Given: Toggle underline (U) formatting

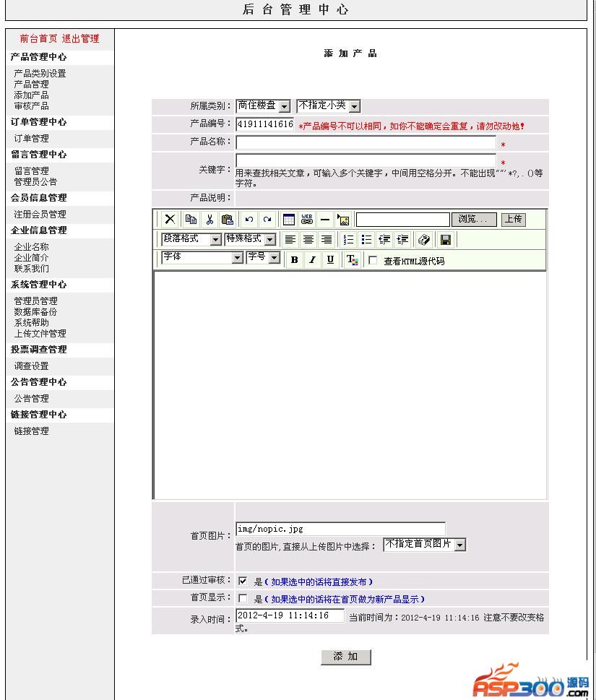Looking at the screenshot, I should point(330,259).
